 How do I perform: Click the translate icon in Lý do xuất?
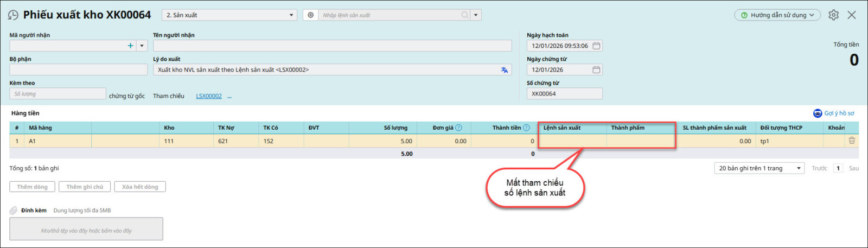pos(505,70)
